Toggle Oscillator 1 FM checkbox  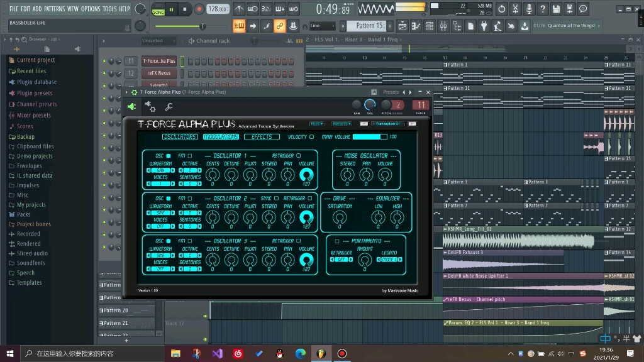tap(190, 156)
